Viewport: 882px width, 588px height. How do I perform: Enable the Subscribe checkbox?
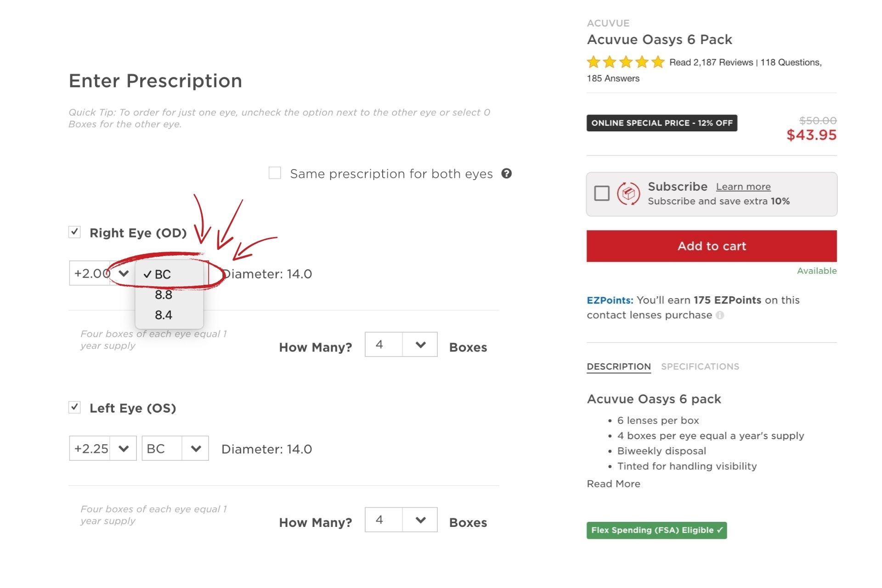(x=601, y=193)
